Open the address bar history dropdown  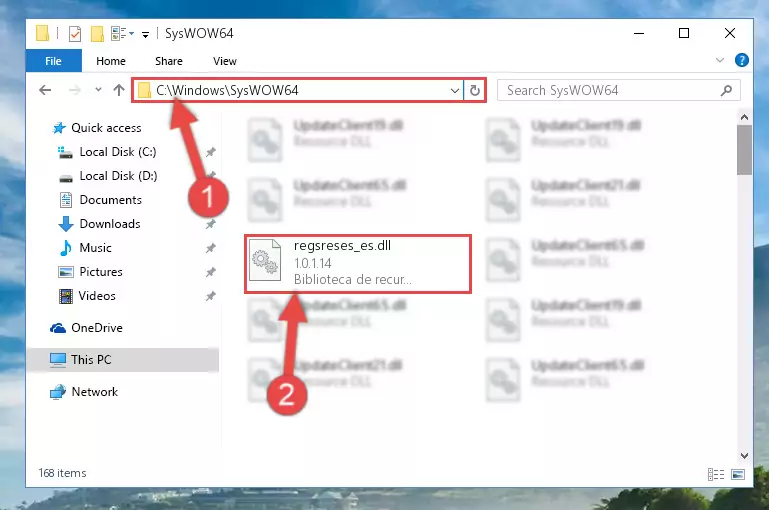click(x=455, y=91)
